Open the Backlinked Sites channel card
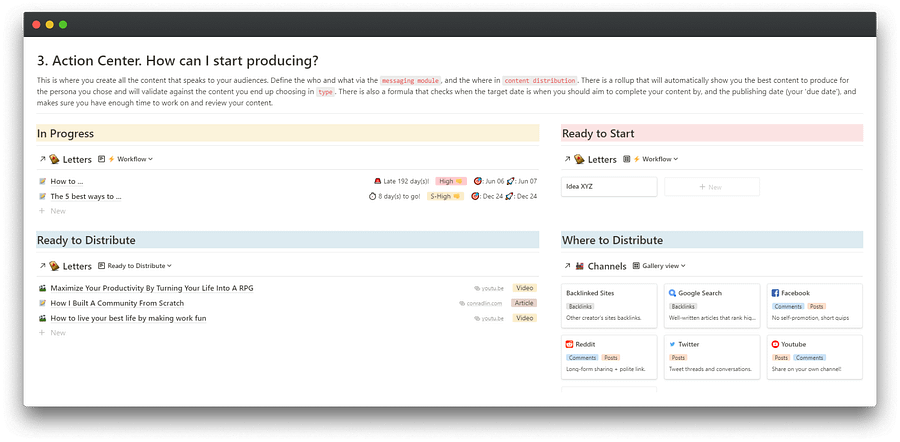This screenshot has height=442, width=900. click(609, 306)
